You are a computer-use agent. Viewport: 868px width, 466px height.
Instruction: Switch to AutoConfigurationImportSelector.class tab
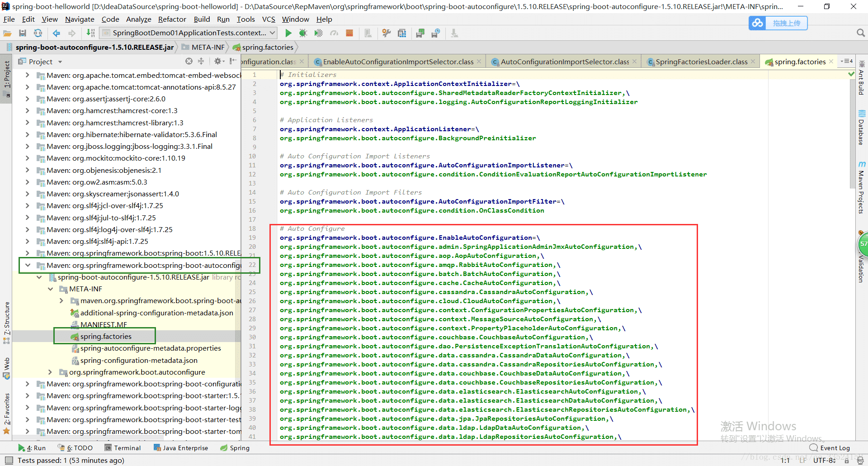(565, 62)
